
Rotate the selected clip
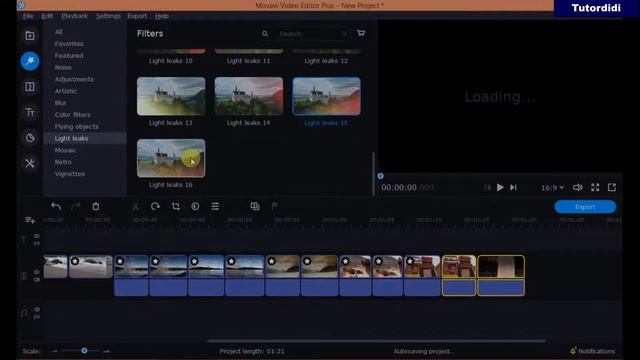click(x=155, y=207)
